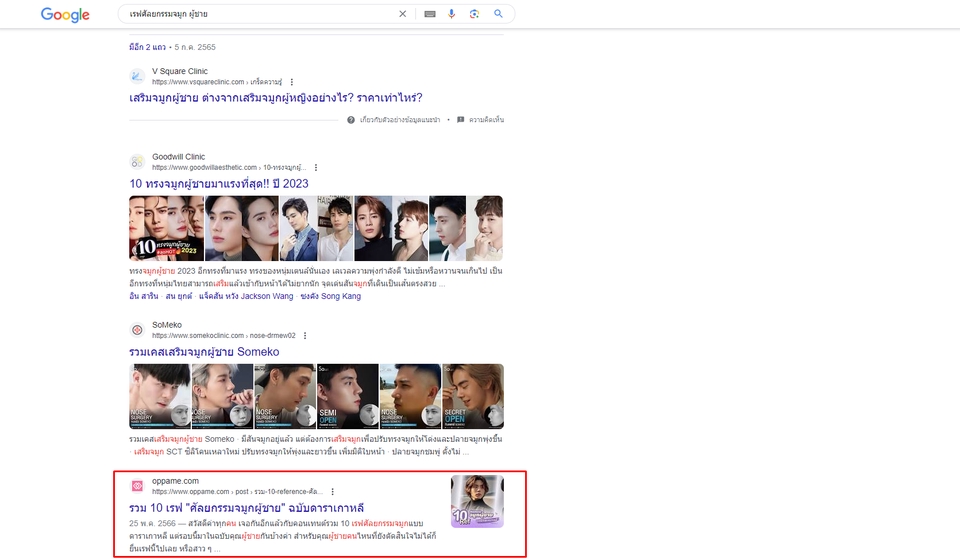Image resolution: width=960 pixels, height=560 pixels.
Task: Open the more options menu for V Square Clinic result
Action: tap(291, 82)
